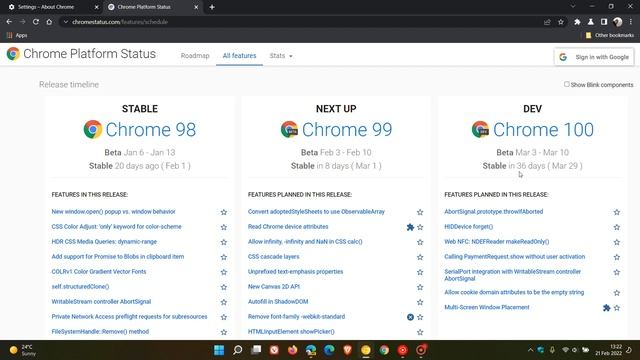This screenshot has height=360, width=640.
Task: Star the 'Web NFC: NDEFReader makeReadOnly()' feature
Action: pos(617,242)
